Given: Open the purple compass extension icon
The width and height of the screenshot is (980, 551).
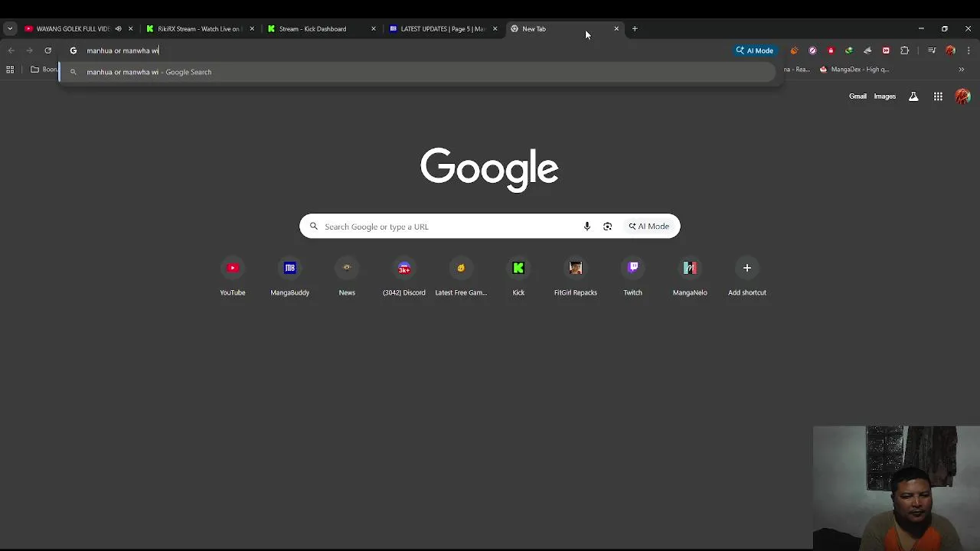Looking at the screenshot, I should pos(812,51).
